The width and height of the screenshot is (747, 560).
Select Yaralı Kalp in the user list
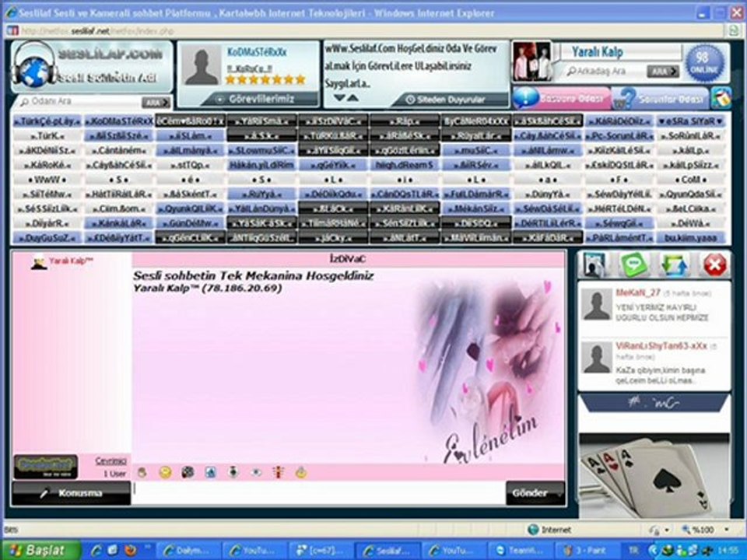[x=71, y=261]
